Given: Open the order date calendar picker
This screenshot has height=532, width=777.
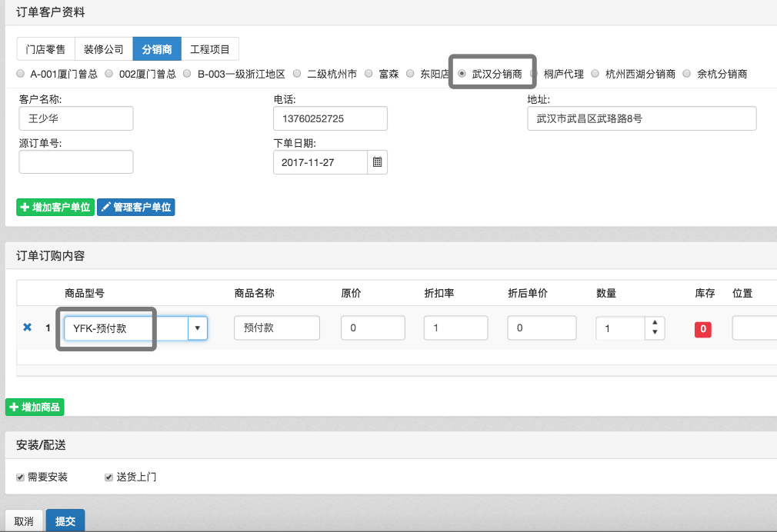Looking at the screenshot, I should (377, 162).
